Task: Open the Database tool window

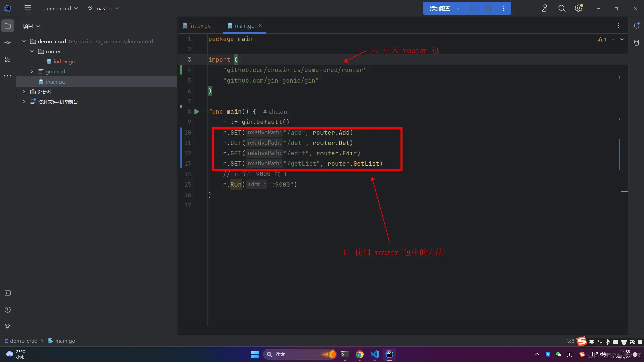Action: pos(636,43)
